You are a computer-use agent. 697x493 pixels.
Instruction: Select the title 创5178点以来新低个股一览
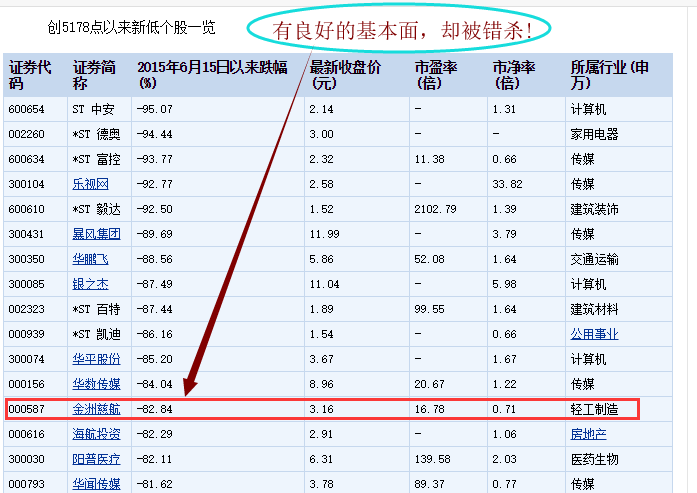click(132, 28)
